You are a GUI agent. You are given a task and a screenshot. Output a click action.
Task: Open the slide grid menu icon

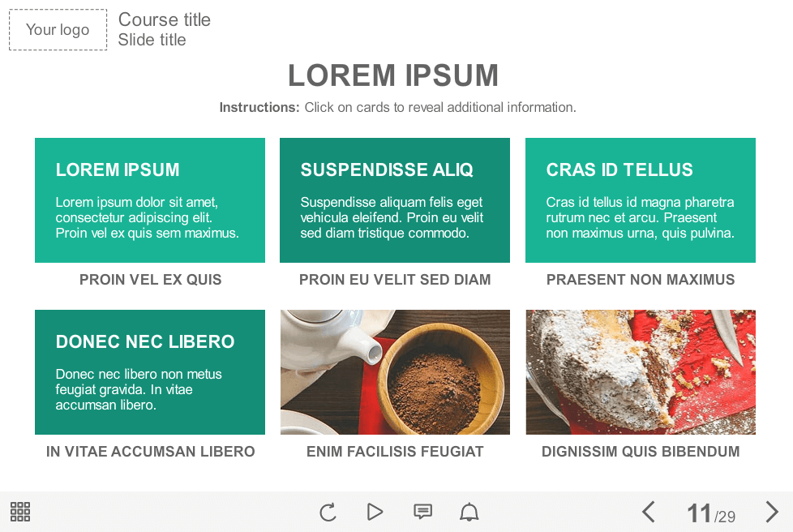click(x=20, y=512)
